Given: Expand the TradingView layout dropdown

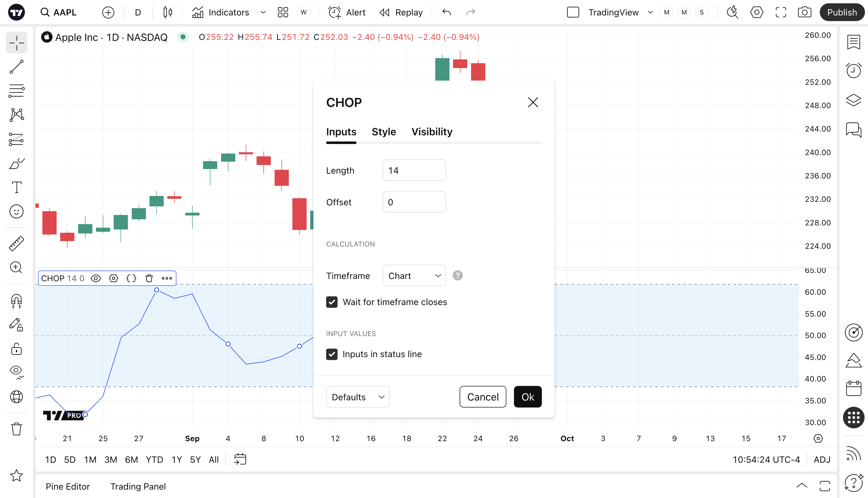Looking at the screenshot, I should (x=650, y=12).
